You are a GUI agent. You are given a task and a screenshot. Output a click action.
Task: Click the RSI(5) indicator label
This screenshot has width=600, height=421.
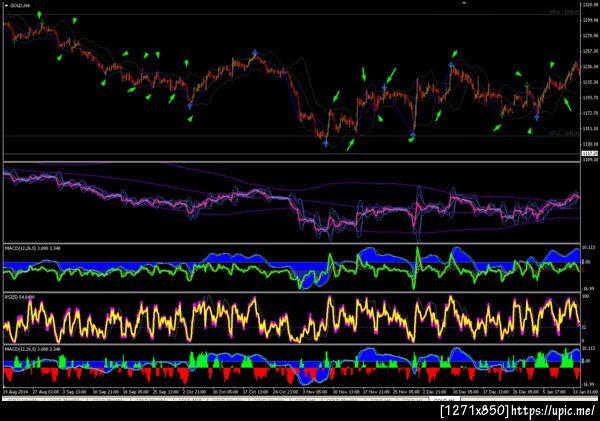coord(20,297)
